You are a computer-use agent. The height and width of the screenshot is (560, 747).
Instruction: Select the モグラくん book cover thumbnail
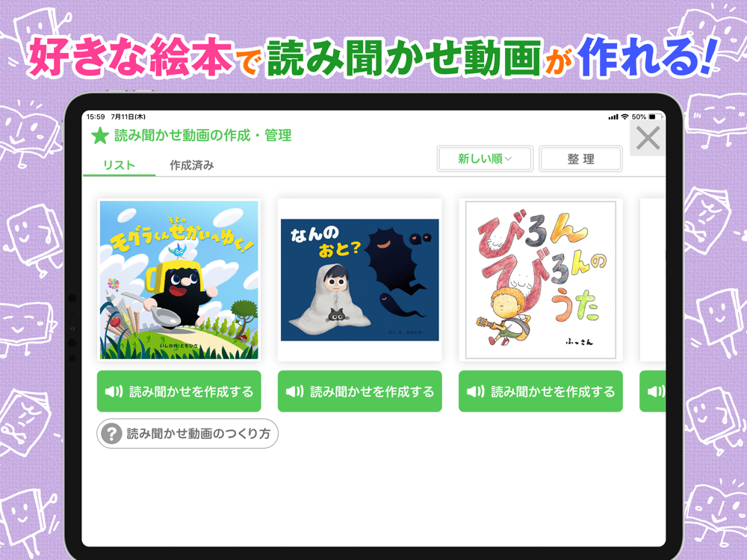tap(179, 279)
